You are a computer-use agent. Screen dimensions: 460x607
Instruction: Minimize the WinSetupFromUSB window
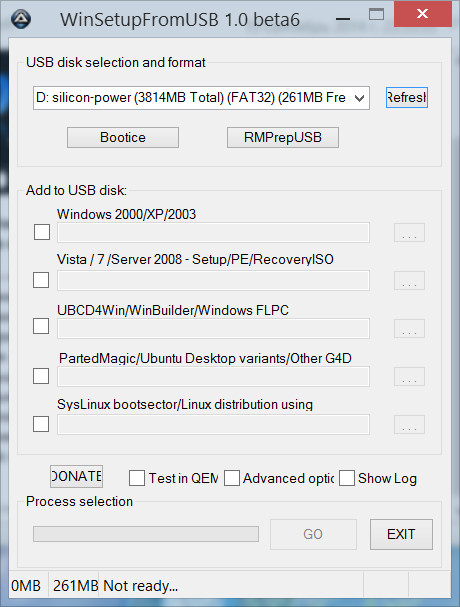343,18
